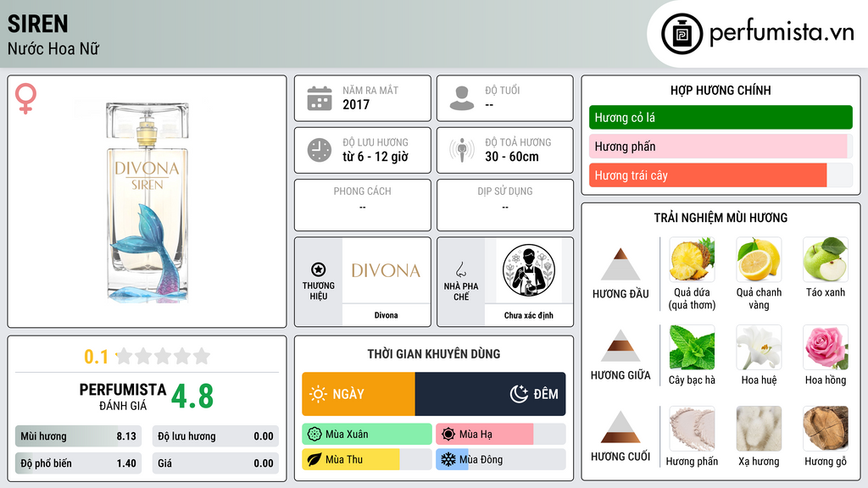The width and height of the screenshot is (868, 488).
Task: Click the pink female gender symbol
Action: pyautogui.click(x=25, y=98)
